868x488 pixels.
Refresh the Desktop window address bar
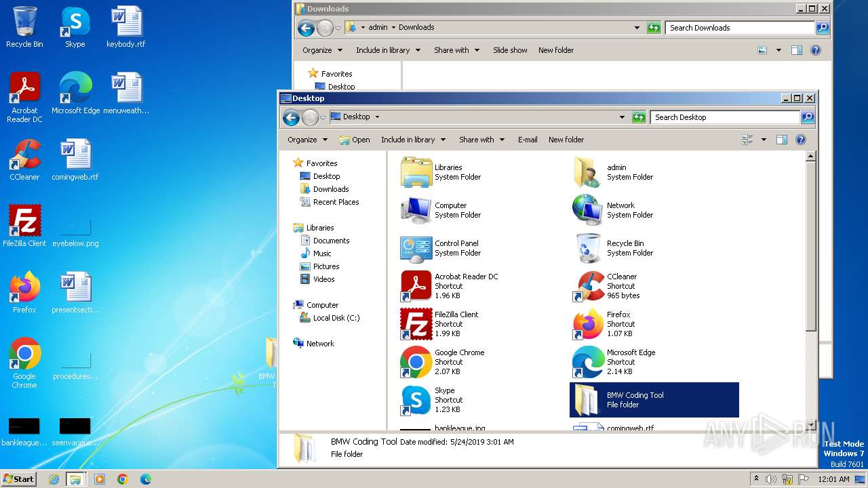639,117
